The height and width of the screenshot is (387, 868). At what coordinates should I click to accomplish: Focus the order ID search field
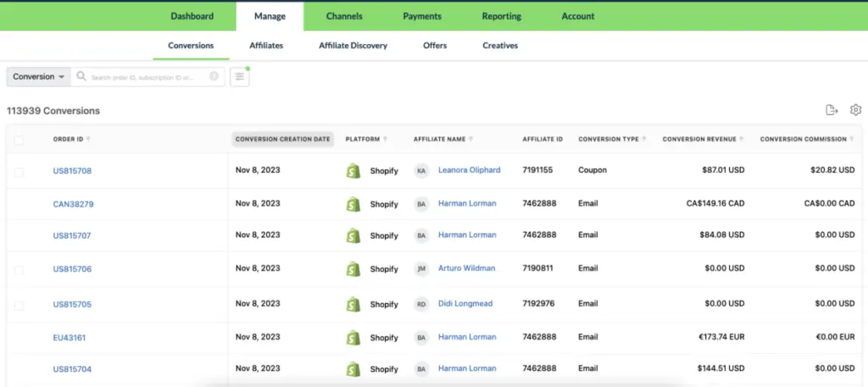pos(146,77)
